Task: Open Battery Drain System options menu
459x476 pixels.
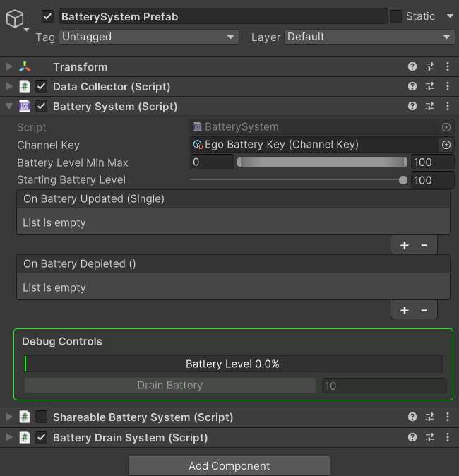Action: [448, 437]
